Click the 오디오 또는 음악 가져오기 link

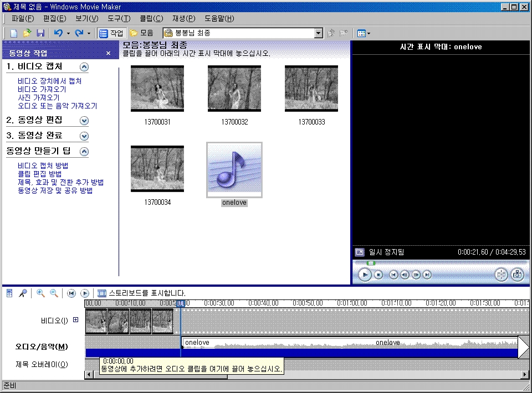tap(57, 106)
